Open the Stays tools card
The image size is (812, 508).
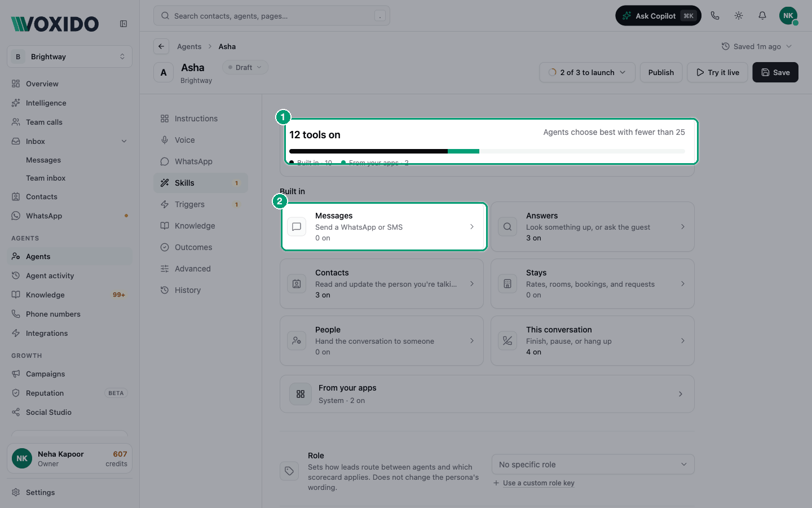pos(593,283)
